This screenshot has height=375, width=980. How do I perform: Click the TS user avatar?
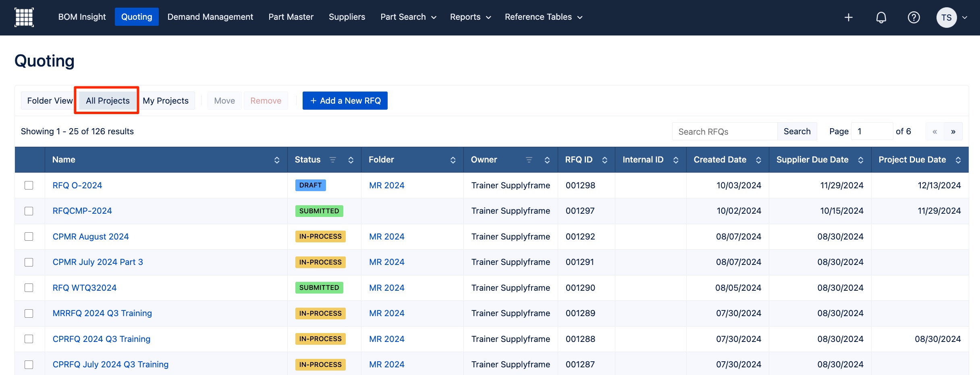click(x=947, y=17)
